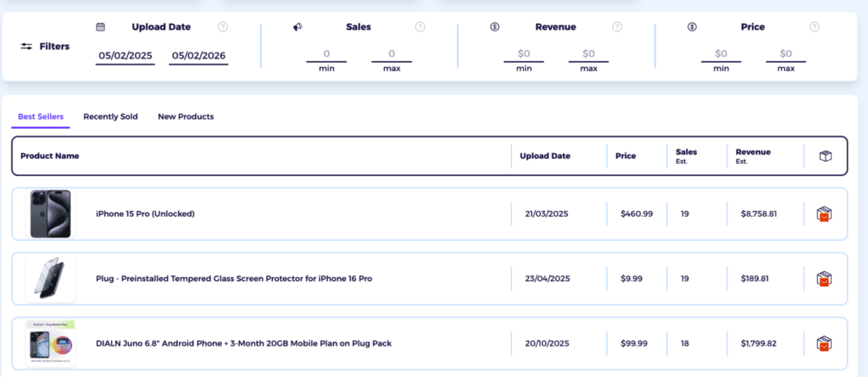Click the price $99.99
Viewport: 868px width, 377px height.
(x=634, y=344)
